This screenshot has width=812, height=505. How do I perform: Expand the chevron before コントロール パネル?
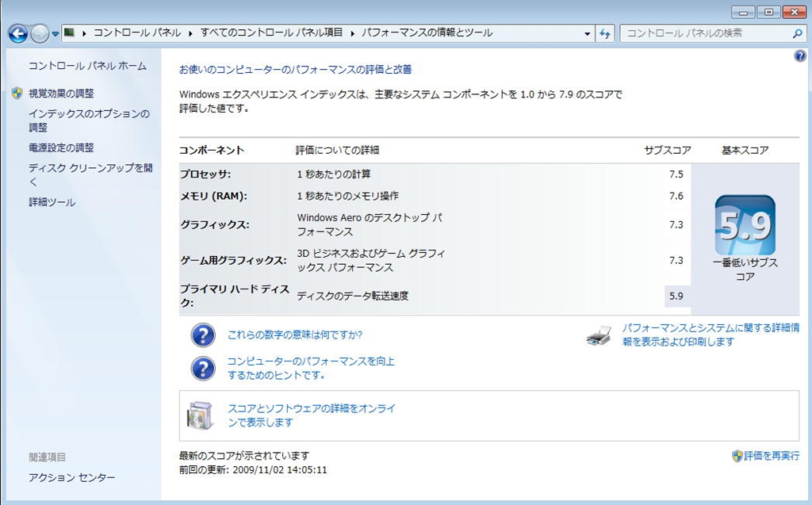(x=84, y=33)
